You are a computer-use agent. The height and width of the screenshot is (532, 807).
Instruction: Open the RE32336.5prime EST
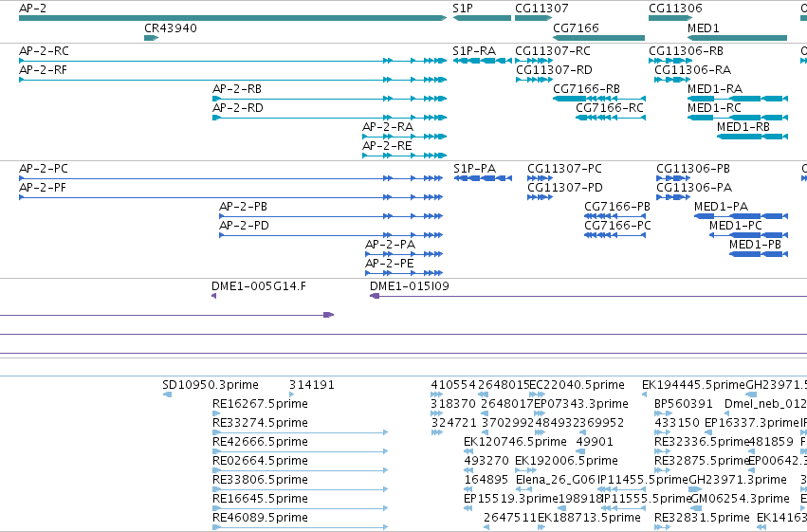[x=662, y=451]
